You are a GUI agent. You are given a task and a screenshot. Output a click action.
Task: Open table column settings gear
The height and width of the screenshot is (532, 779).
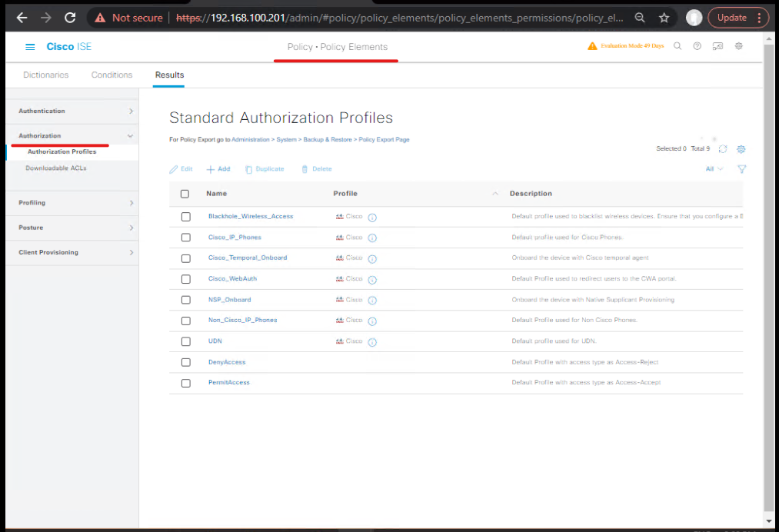[x=741, y=149]
